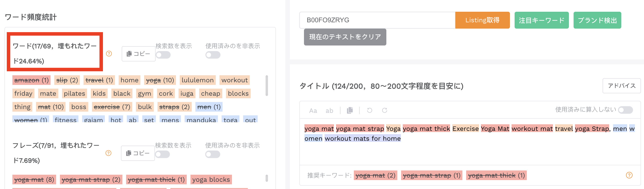Click the word 'Exercise' in the title

[x=465, y=129]
